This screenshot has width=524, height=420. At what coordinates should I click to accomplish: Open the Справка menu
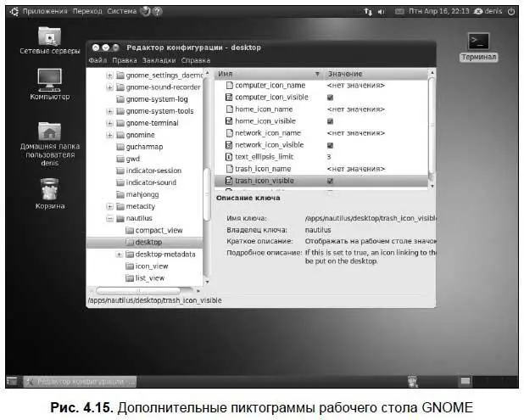196,60
